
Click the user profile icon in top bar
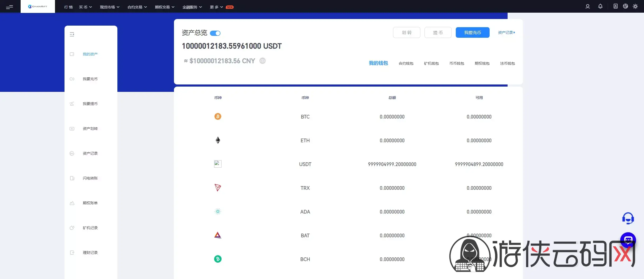coord(587,6)
